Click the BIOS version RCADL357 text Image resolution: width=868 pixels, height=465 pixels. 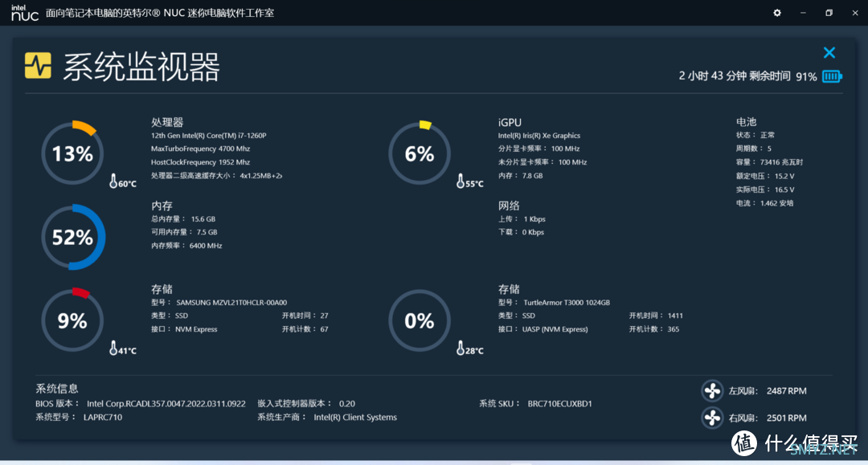(x=166, y=404)
